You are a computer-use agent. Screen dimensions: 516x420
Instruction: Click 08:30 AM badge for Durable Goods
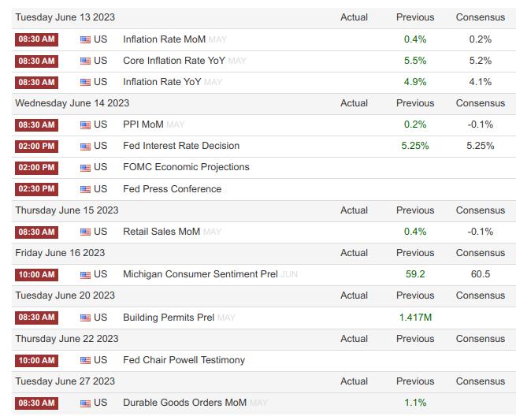click(36, 403)
